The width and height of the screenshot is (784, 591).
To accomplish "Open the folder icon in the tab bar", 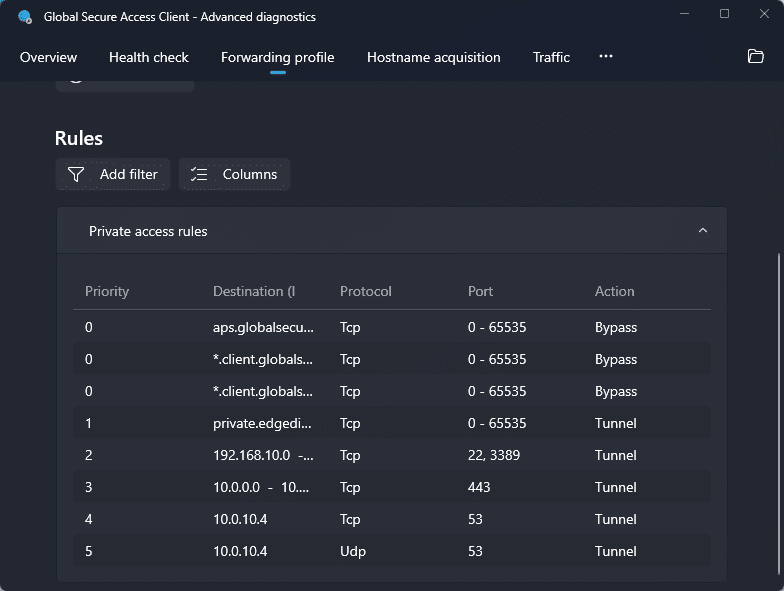I will 755,56.
